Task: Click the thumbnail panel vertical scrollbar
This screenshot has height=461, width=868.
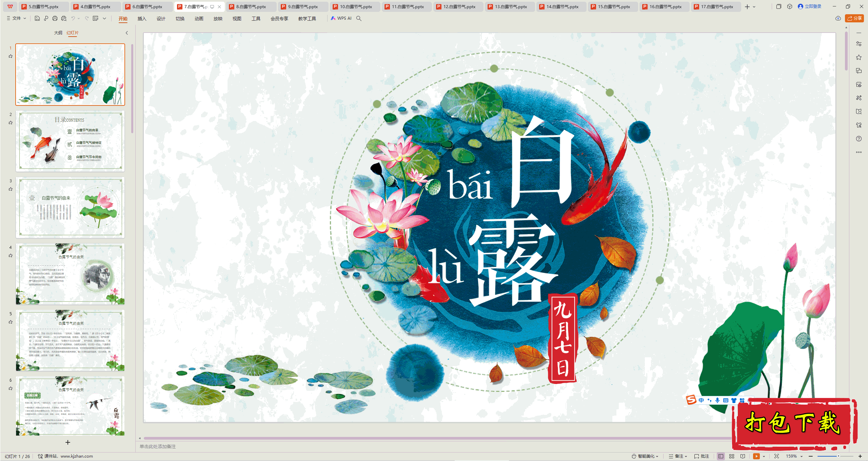Action: (132, 88)
